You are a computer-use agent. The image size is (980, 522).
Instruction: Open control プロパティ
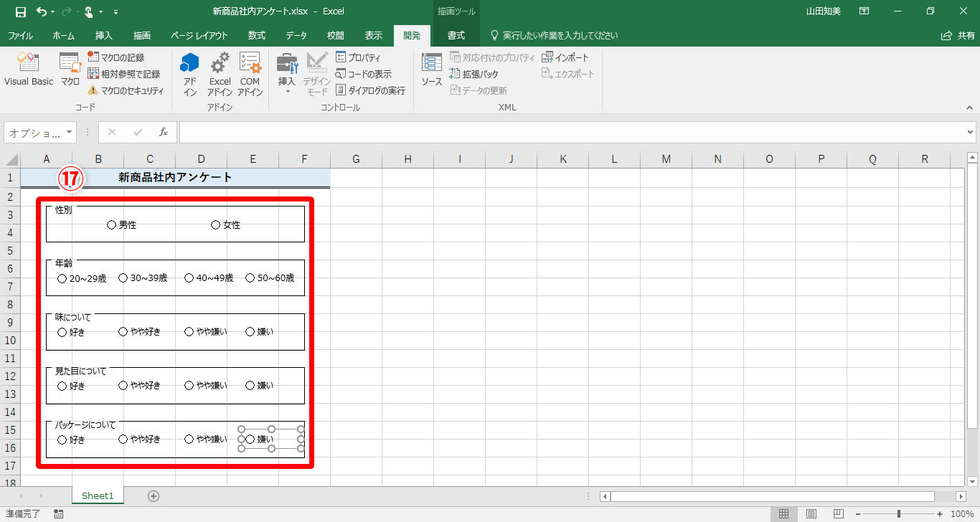tap(358, 57)
